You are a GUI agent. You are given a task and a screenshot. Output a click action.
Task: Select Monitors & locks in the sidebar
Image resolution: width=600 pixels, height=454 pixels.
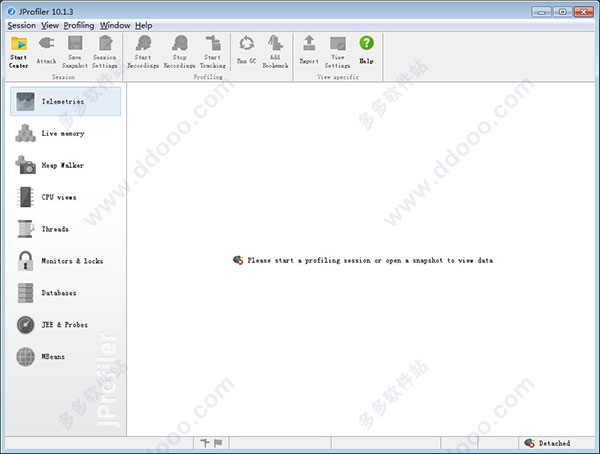pyautogui.click(x=65, y=260)
